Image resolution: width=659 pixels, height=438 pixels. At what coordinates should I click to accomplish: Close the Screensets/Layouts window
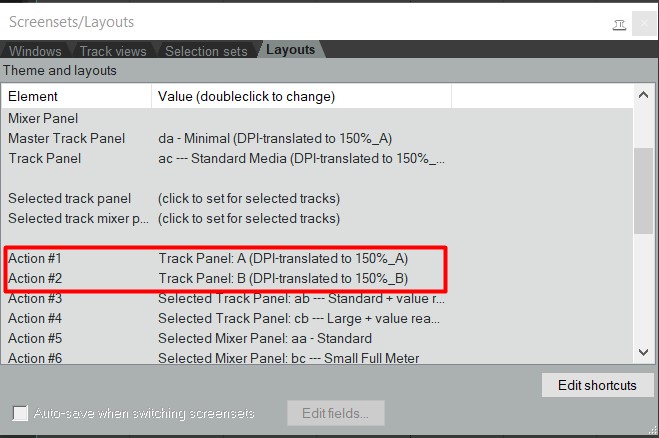(645, 23)
